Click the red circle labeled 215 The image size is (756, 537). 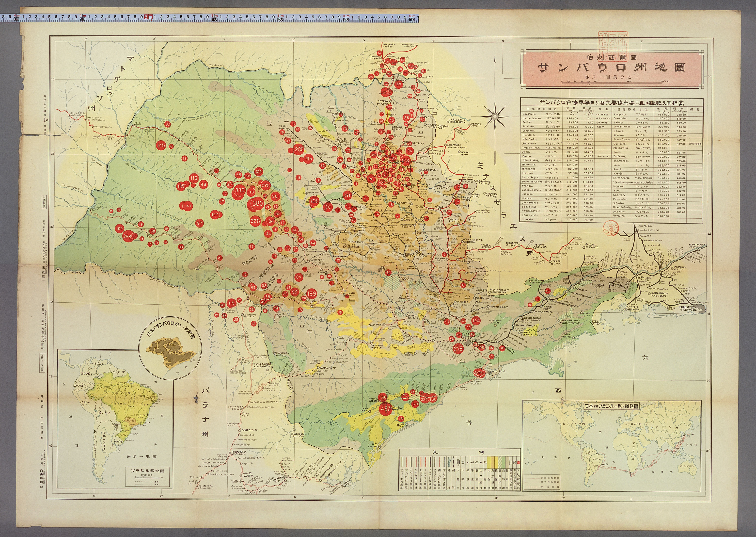(x=308, y=159)
